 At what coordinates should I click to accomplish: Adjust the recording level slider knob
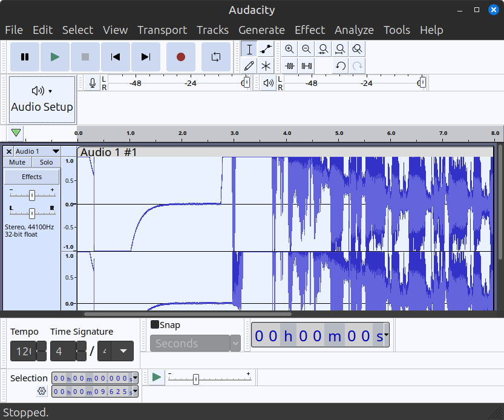(246, 82)
